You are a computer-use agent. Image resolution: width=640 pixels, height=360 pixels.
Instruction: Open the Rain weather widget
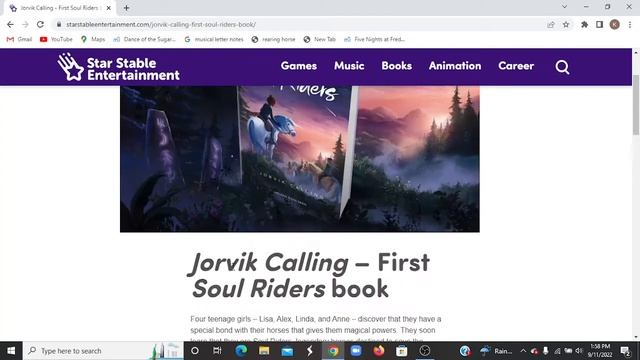496,351
